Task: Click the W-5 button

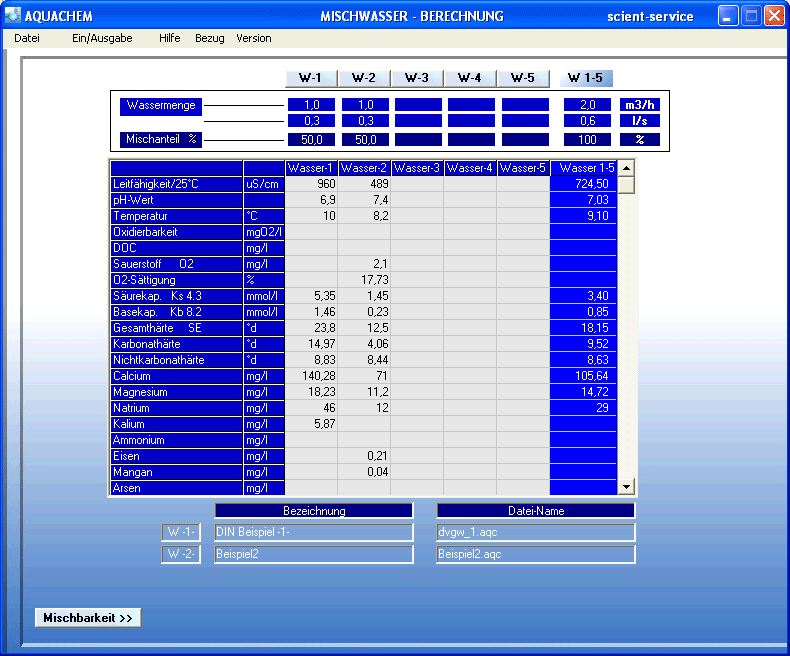Action: coord(523,78)
